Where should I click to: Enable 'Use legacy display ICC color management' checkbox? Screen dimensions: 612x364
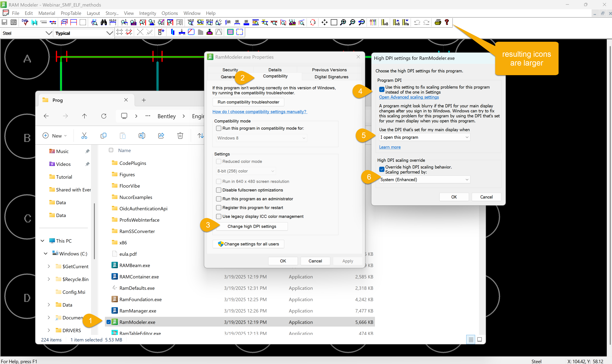tap(219, 217)
